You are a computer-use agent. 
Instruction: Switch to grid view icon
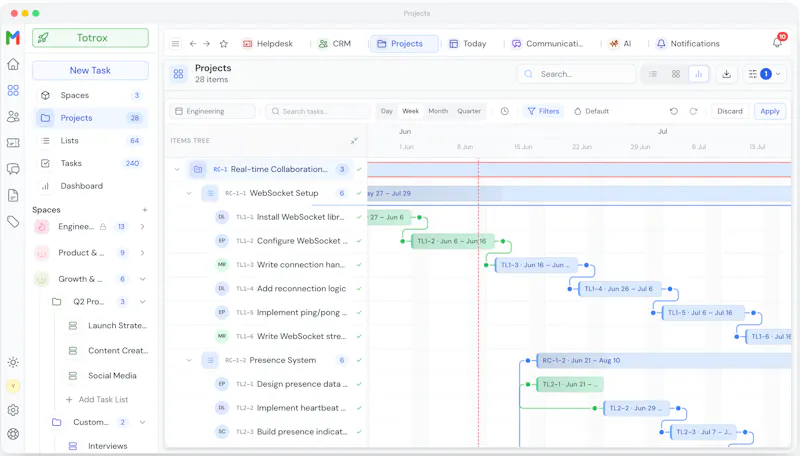(676, 74)
